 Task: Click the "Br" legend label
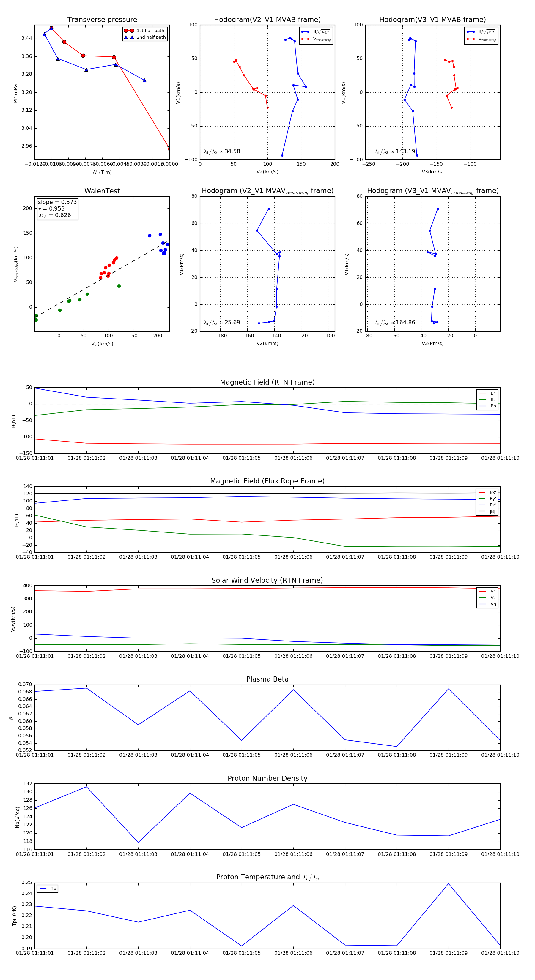click(493, 393)
